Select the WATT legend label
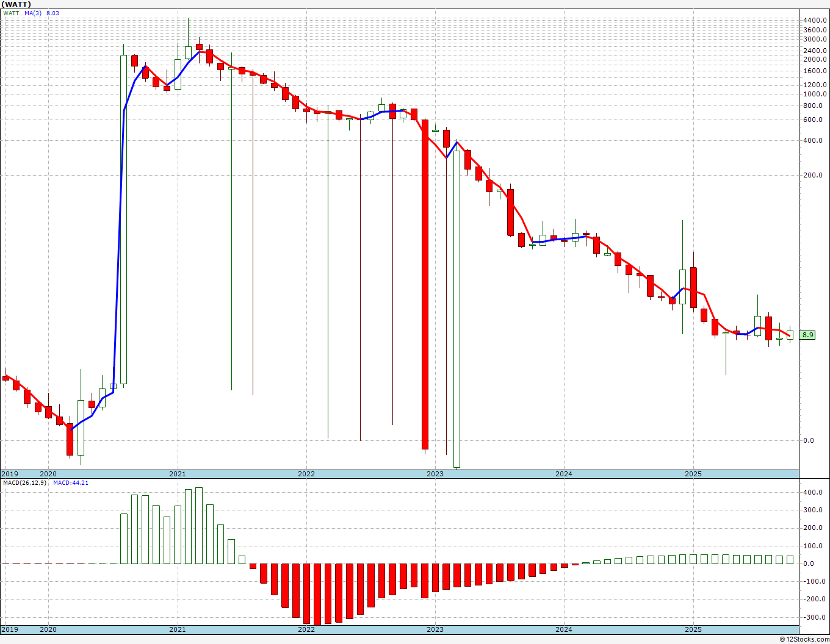Screen dimensions: 830x644 coord(11,13)
